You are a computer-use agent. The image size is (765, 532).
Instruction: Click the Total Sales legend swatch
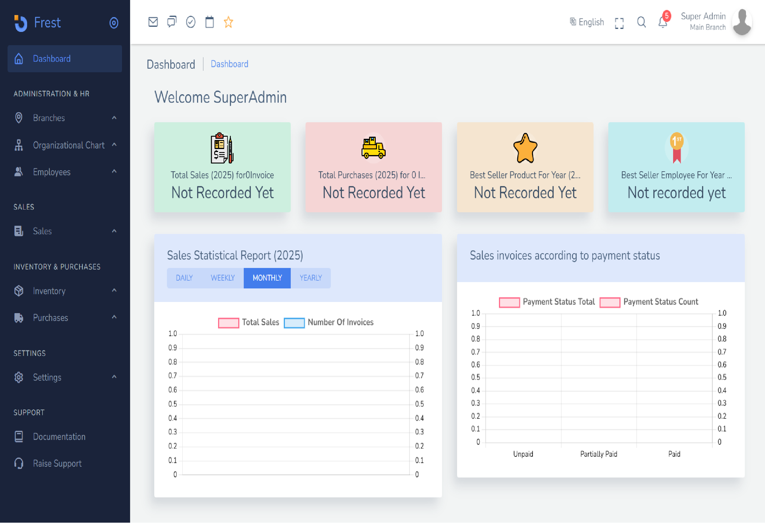(x=228, y=322)
